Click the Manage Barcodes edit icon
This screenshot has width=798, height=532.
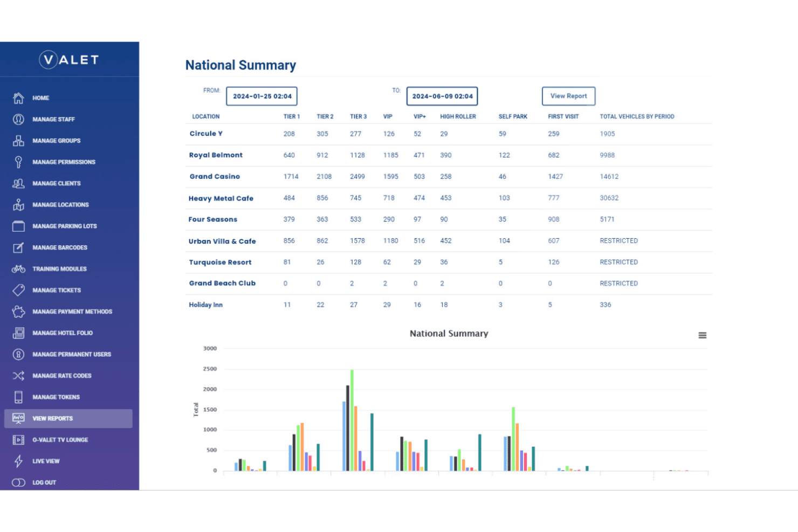coord(18,247)
